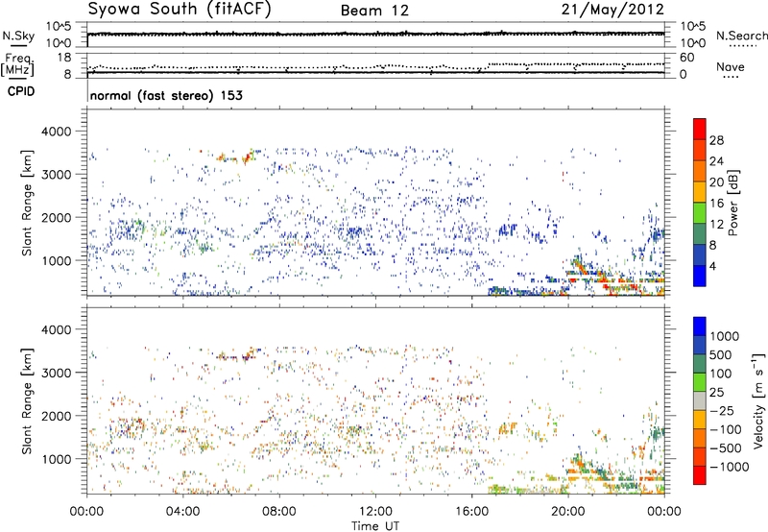The width and height of the screenshot is (768, 532).
Task: Click the '28' Power colorbar tick
Action: point(716,140)
